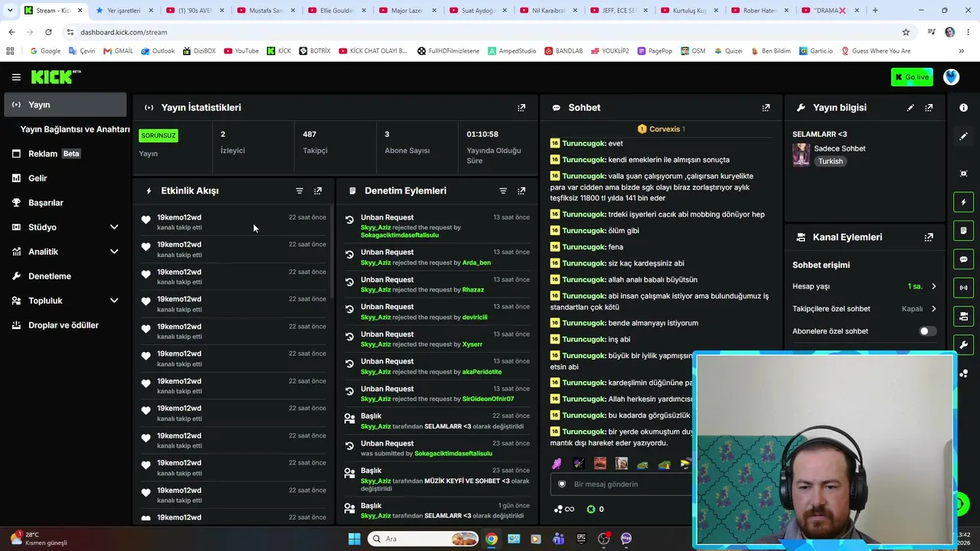Expand Takipçilere özel sohbet chevron
The image size is (980, 551).
coord(933,309)
